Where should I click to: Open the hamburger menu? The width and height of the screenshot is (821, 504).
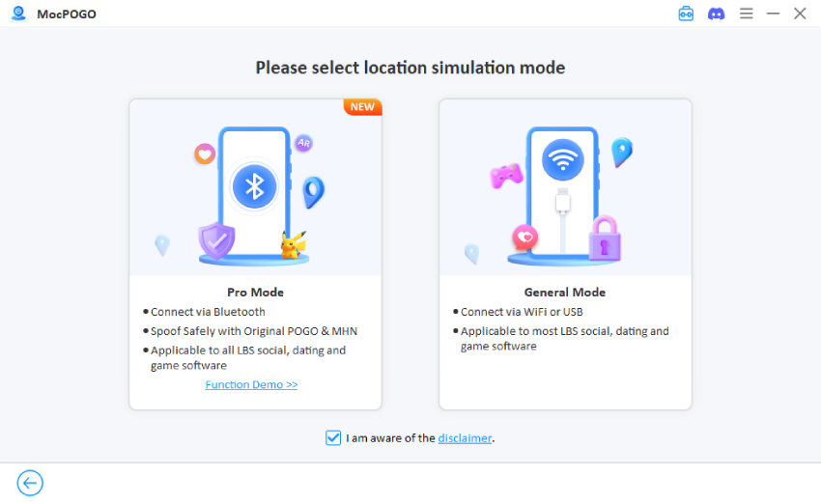[746, 14]
